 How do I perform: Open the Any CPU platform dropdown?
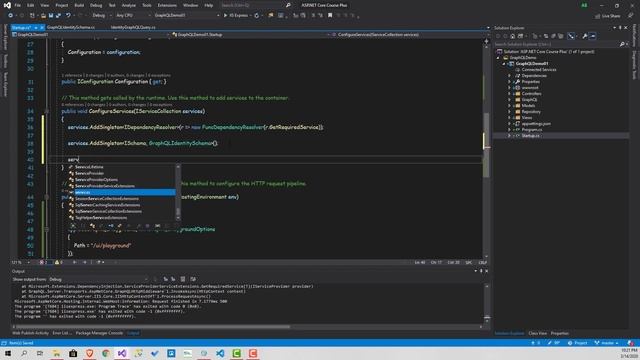(133, 16)
